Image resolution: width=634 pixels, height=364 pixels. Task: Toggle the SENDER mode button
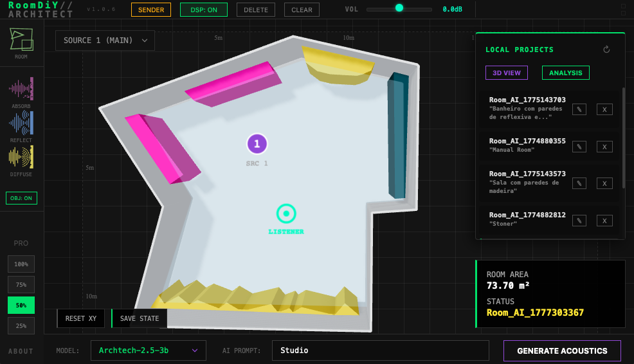point(151,10)
